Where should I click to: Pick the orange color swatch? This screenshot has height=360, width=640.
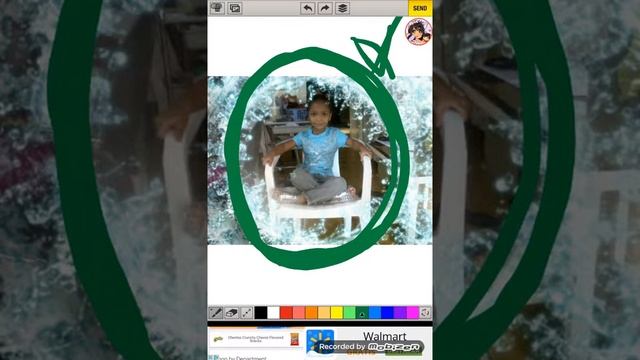coord(311,313)
